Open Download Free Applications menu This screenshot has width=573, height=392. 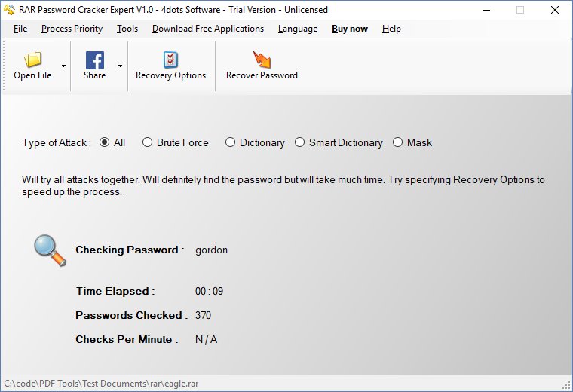coord(208,29)
